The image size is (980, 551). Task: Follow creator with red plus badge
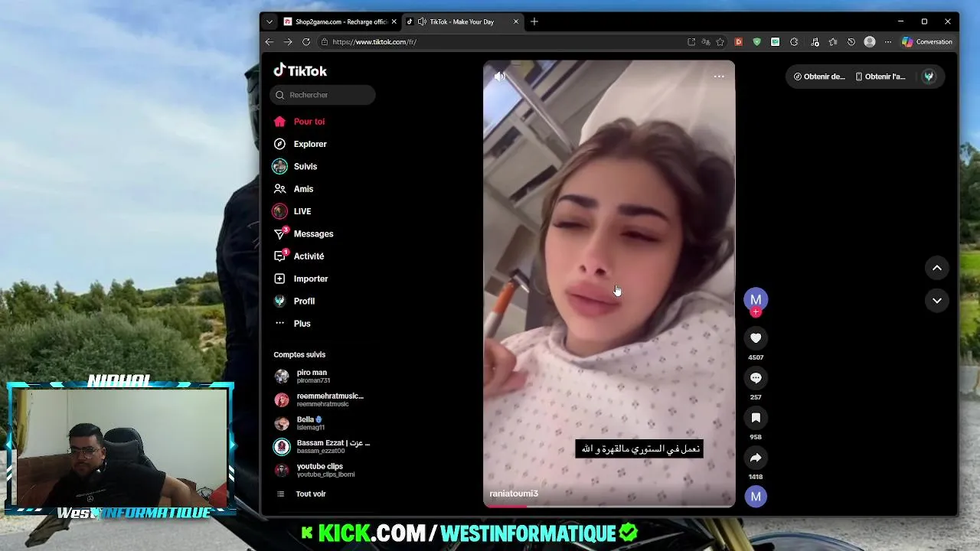[756, 312]
